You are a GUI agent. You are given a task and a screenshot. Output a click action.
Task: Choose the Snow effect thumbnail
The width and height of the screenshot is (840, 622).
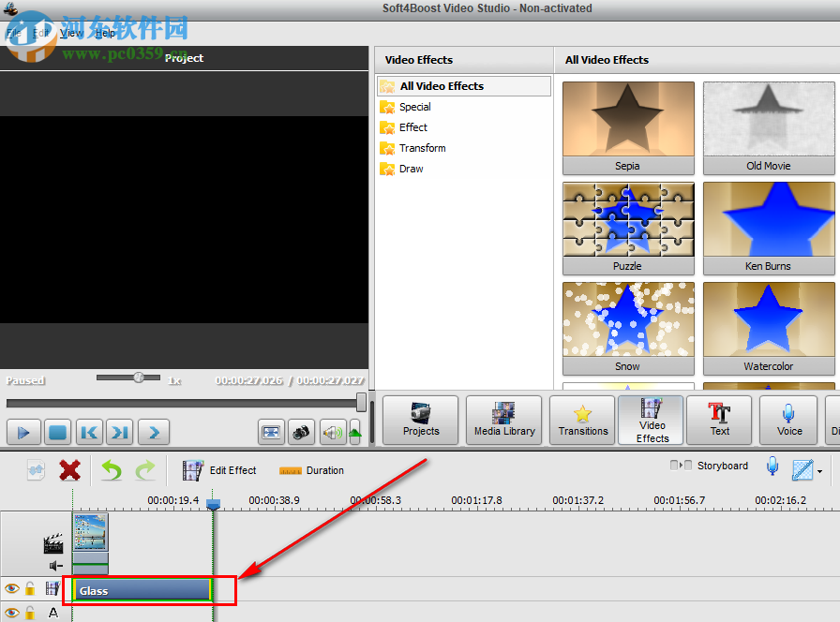click(x=628, y=328)
